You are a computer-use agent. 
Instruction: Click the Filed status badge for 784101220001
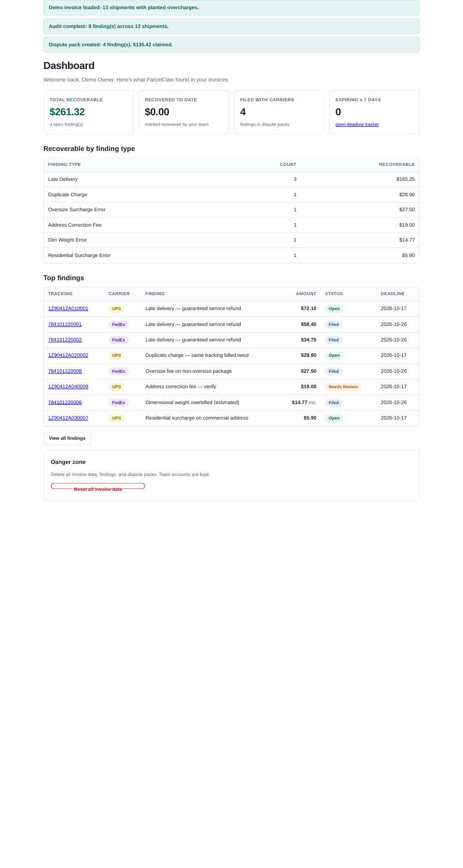point(334,325)
